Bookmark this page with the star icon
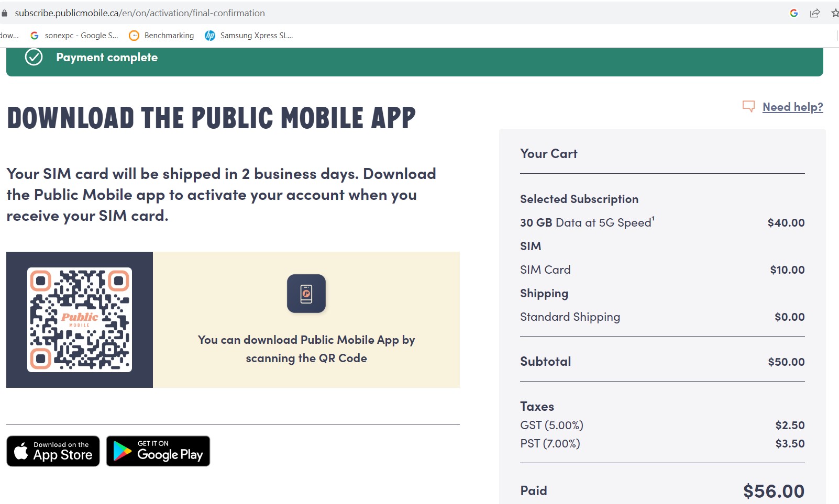This screenshot has height=504, width=839. pos(835,13)
